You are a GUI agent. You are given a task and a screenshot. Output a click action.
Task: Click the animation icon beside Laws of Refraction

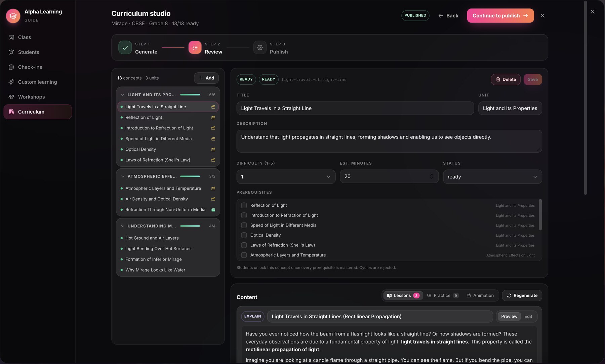click(213, 160)
